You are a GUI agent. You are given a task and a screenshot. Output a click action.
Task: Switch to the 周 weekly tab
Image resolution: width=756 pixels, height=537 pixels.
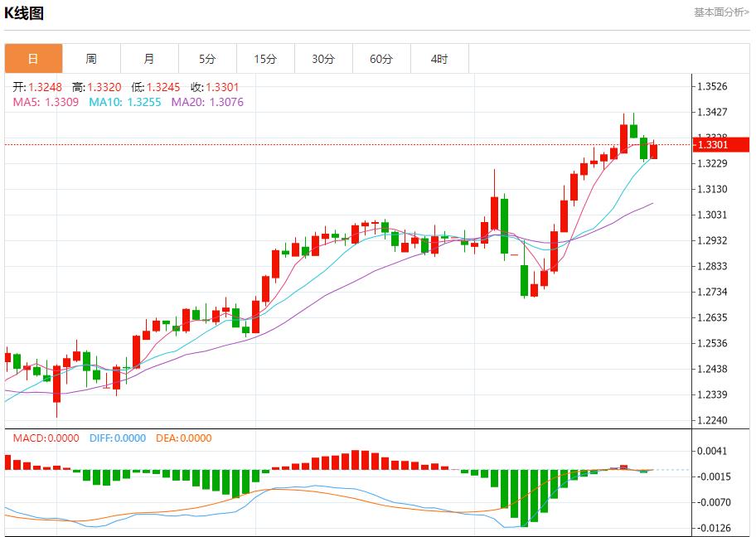(x=91, y=59)
